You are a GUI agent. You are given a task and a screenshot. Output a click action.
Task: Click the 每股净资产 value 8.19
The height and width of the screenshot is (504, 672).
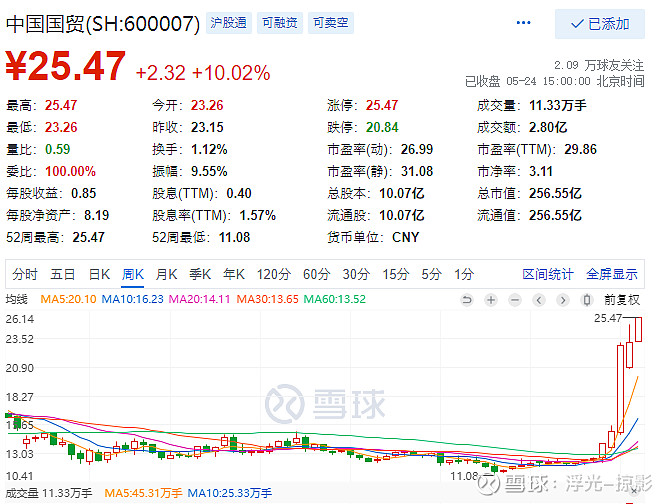(x=96, y=215)
